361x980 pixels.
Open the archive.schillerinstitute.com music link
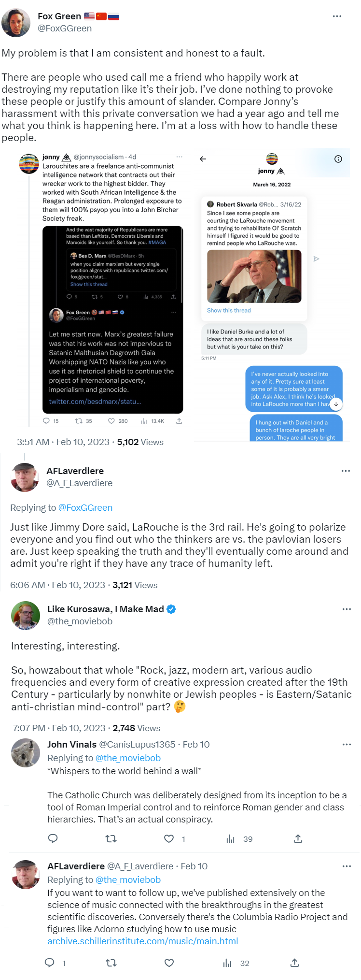(x=142, y=941)
